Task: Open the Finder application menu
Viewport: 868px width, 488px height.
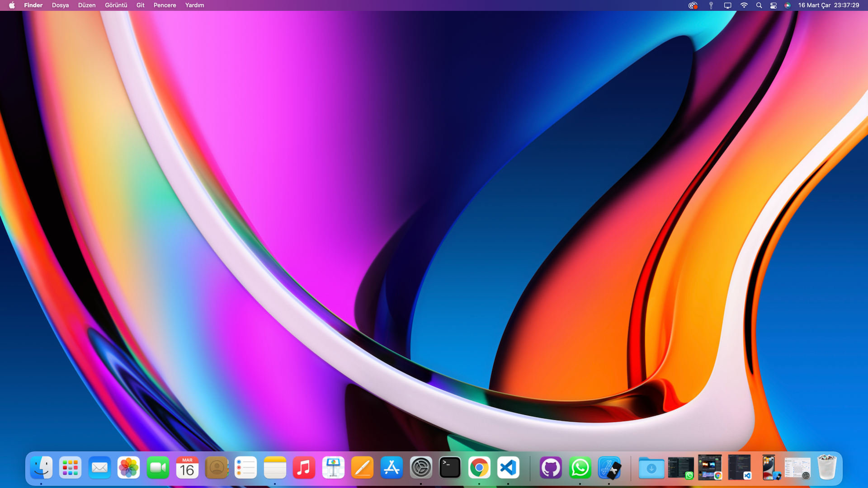Action: [x=33, y=5]
